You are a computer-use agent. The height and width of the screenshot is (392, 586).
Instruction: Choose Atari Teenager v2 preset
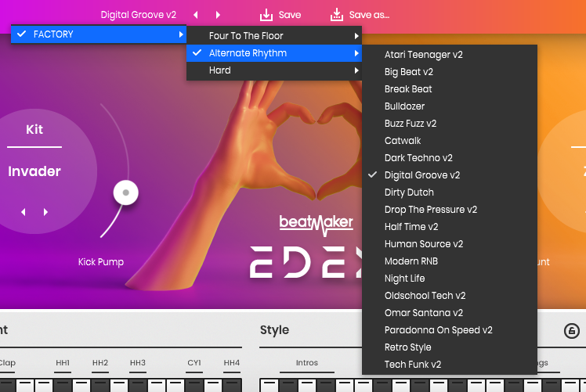[x=450, y=55]
